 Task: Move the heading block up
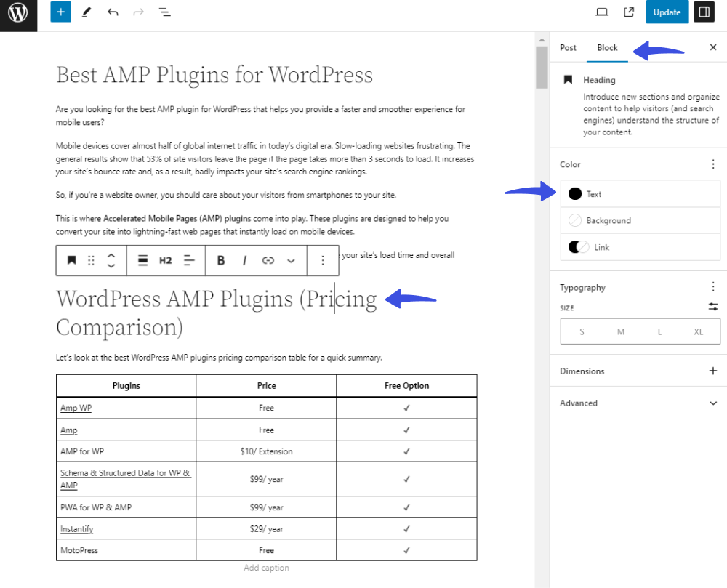click(111, 255)
